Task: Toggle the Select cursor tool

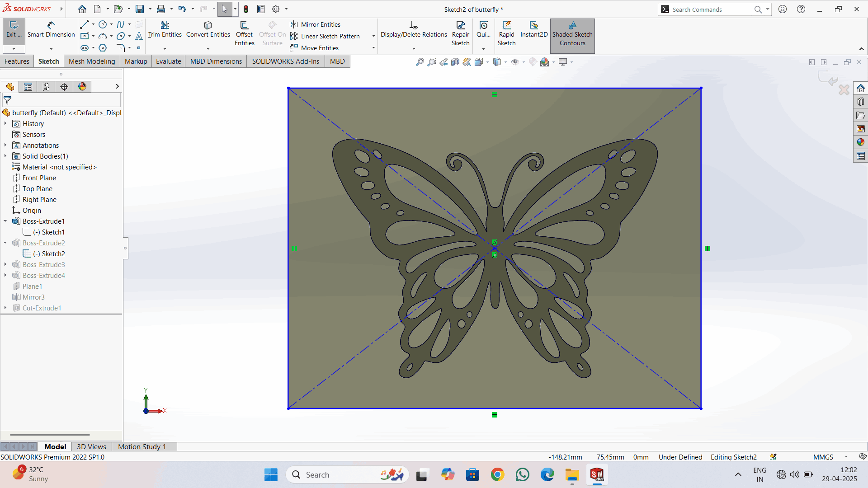Action: click(225, 9)
